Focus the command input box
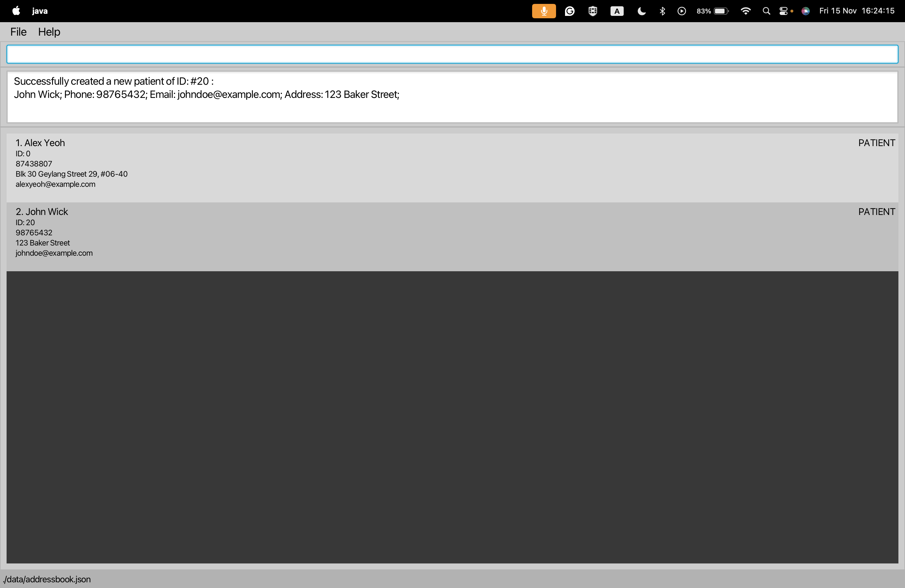 452,54
